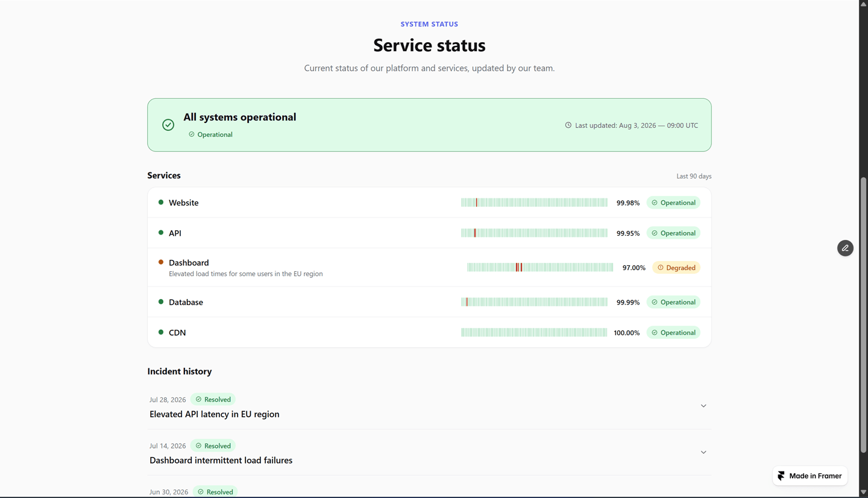
Task: Click the Jul 28, 2026 date
Action: [x=168, y=400]
